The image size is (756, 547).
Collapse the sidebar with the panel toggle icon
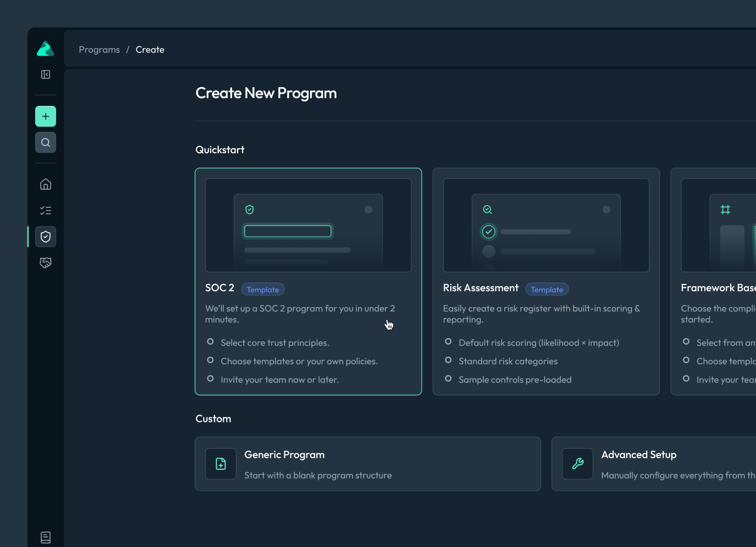46,74
